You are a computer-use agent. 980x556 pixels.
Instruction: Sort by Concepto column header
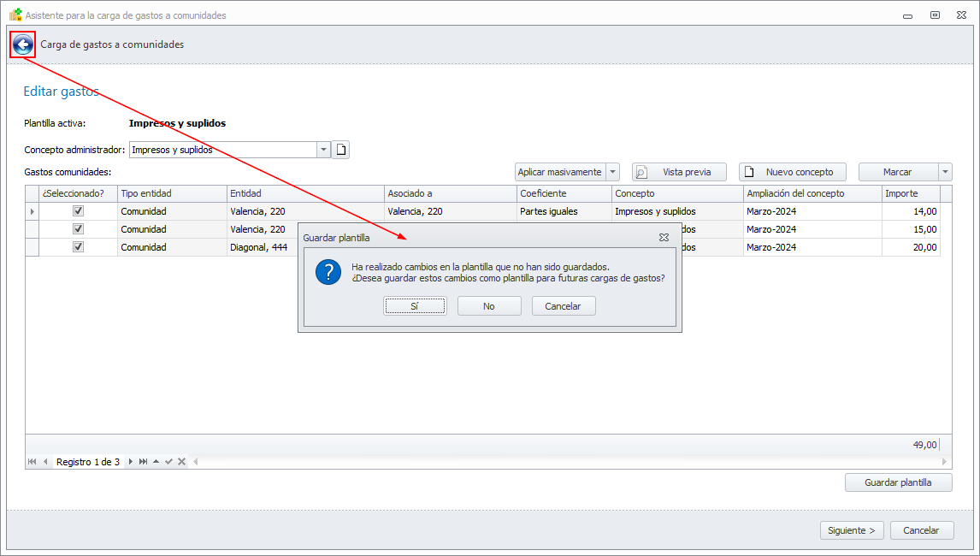coord(677,194)
